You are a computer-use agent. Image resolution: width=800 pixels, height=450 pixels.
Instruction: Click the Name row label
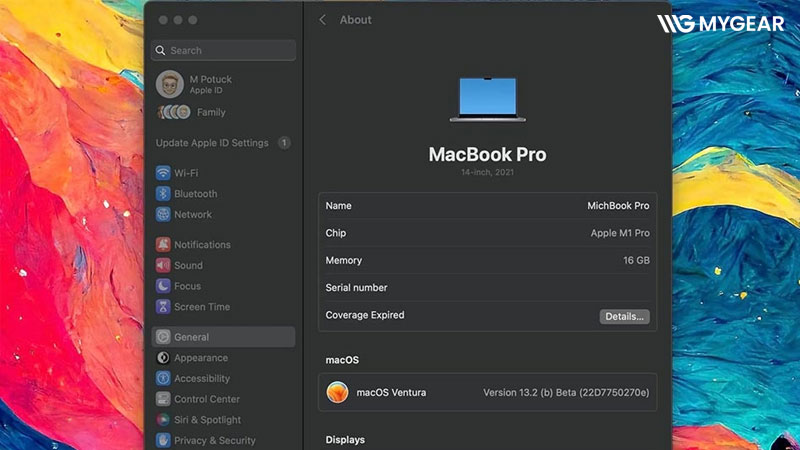click(338, 206)
